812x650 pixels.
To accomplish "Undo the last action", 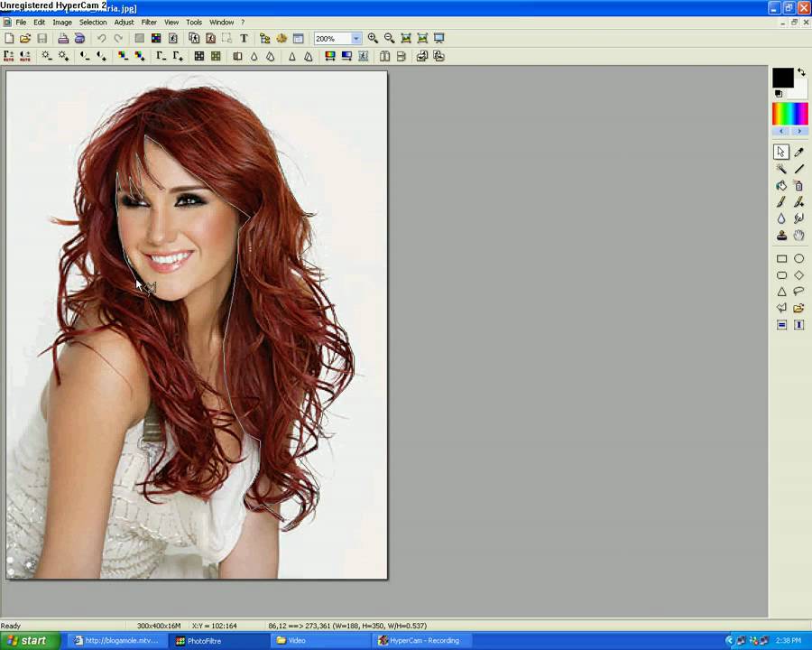I will pos(101,38).
